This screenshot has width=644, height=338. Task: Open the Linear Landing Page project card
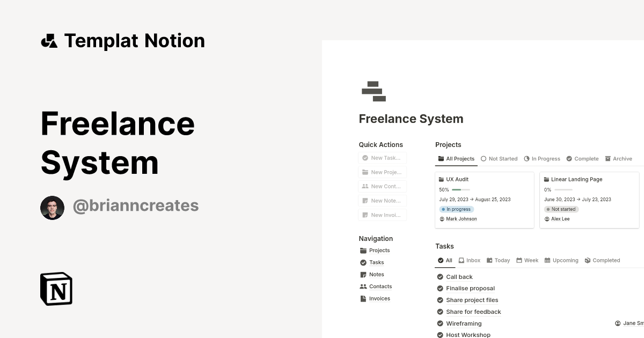[x=577, y=179]
